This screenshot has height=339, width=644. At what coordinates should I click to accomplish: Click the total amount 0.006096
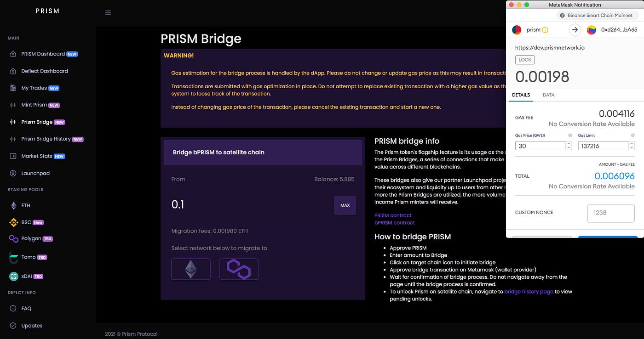tap(615, 176)
